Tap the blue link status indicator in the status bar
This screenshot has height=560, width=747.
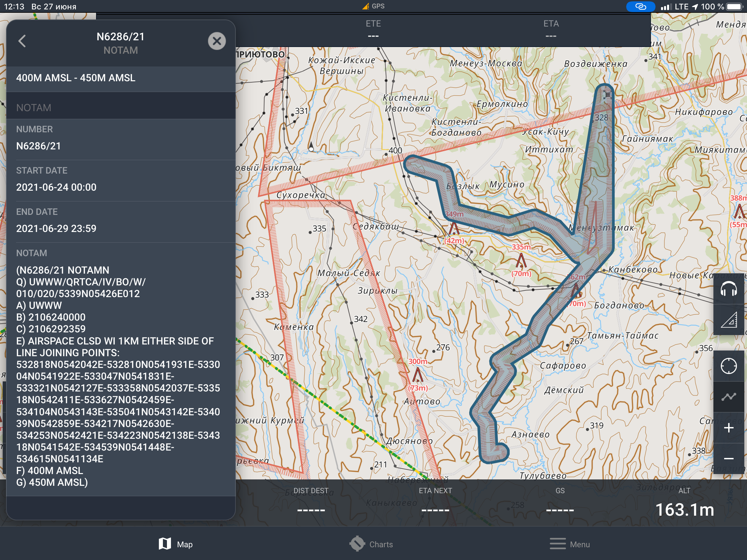[640, 6]
